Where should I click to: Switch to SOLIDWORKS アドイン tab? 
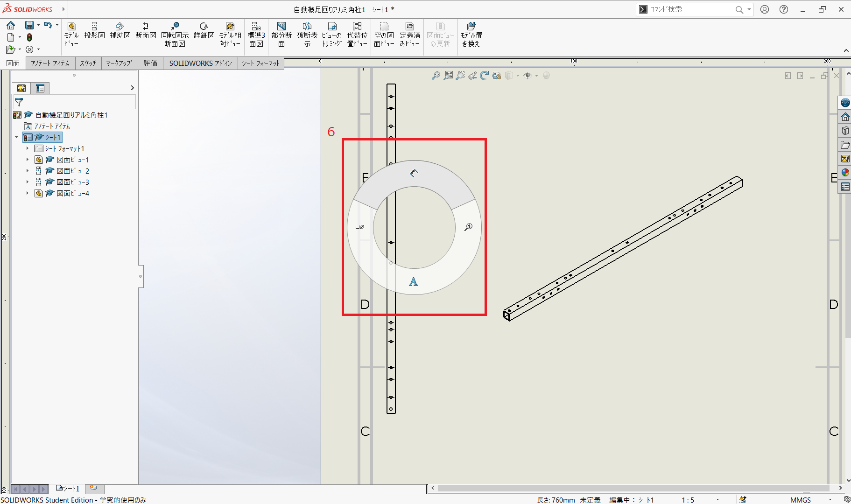[x=201, y=63]
